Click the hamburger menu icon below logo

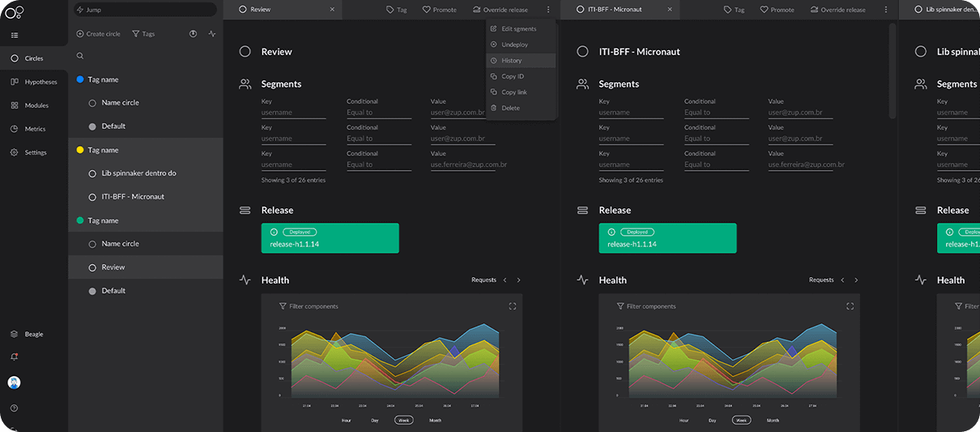(15, 35)
